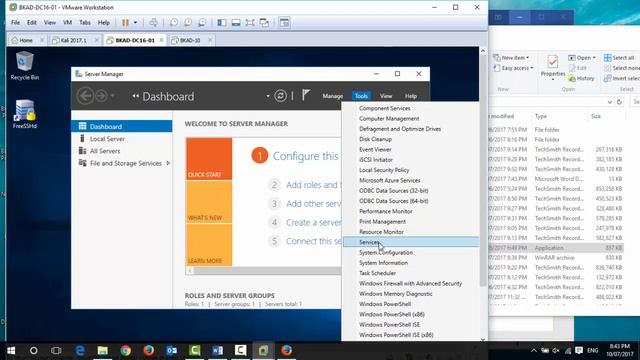Open the Recycle Bin desktop icon
This screenshot has height=360, width=640.
[24, 65]
